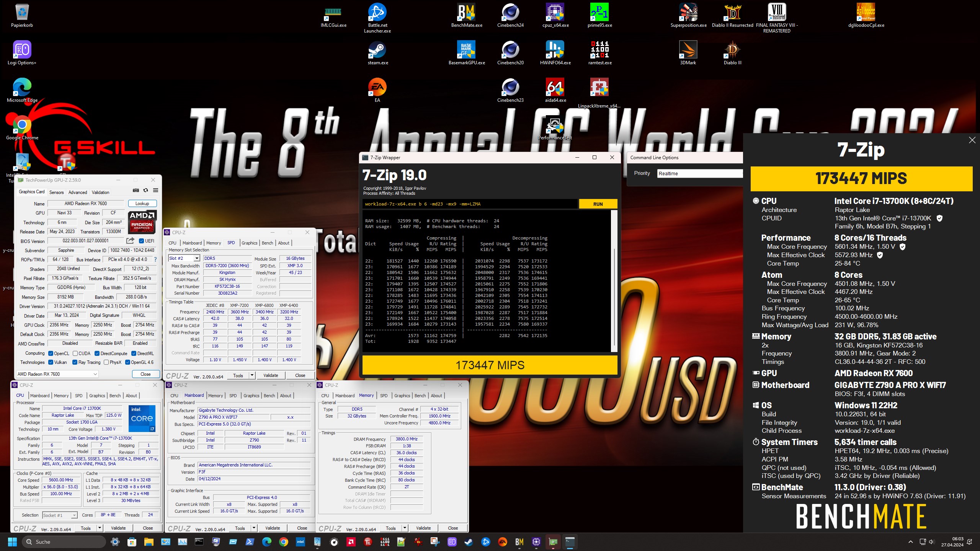The width and height of the screenshot is (980, 551).
Task: Open the BenchMate.exe desktop shortcut
Action: pos(466,15)
